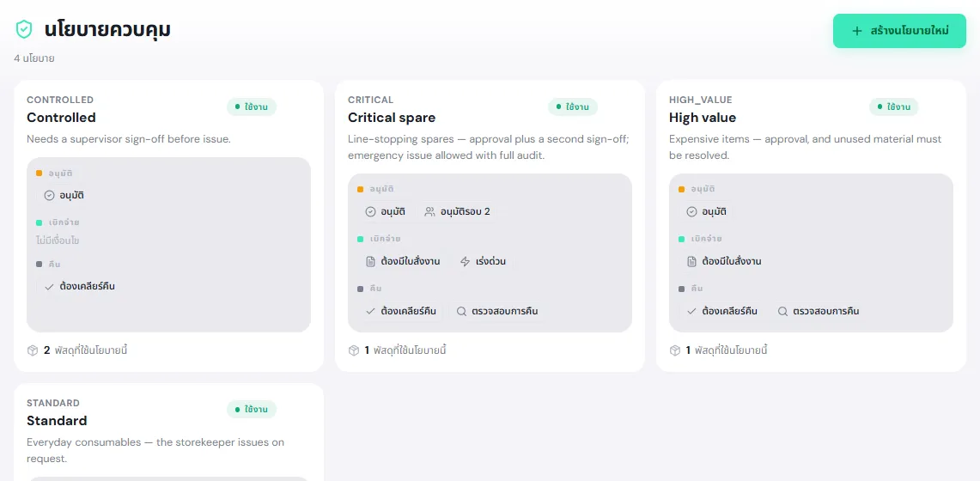Click 'Line-stopping spares' description text
This screenshot has width=980, height=481.
[x=488, y=147]
